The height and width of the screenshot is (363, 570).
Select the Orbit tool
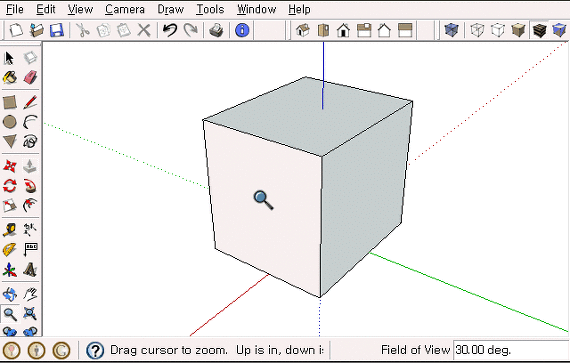click(x=10, y=294)
